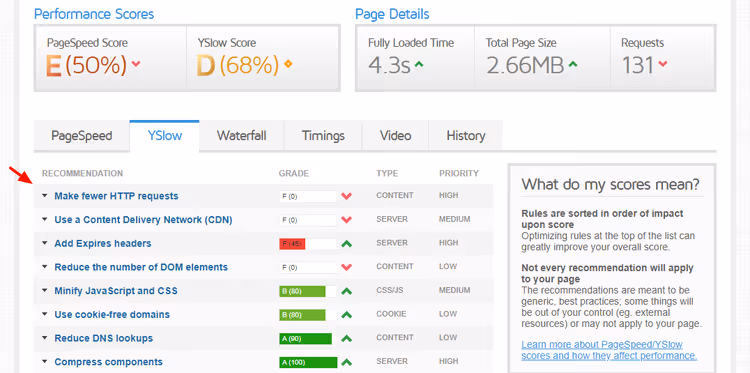Expand arrow beside Use a Content Delivery Network
Screen dimensions: 750x373
pos(45,219)
